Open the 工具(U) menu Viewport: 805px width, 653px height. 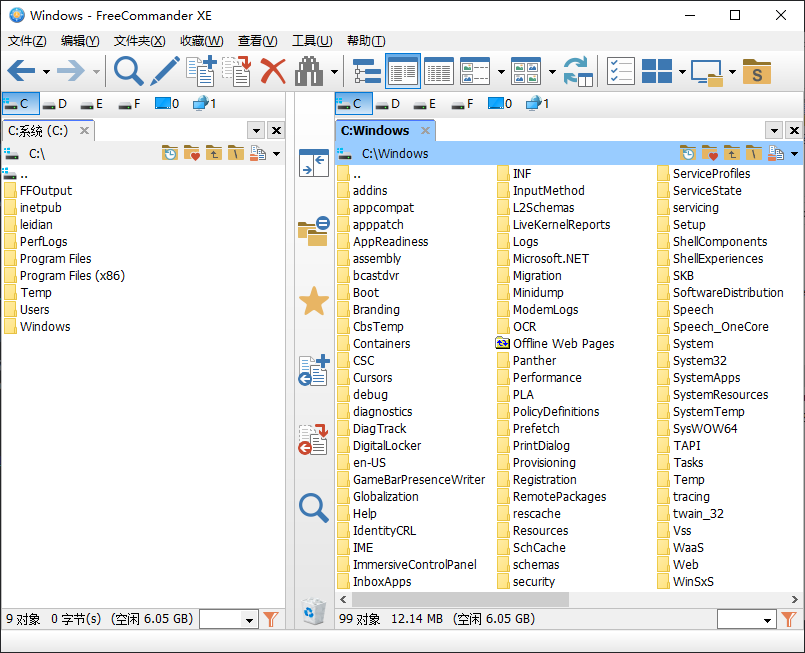(x=311, y=41)
